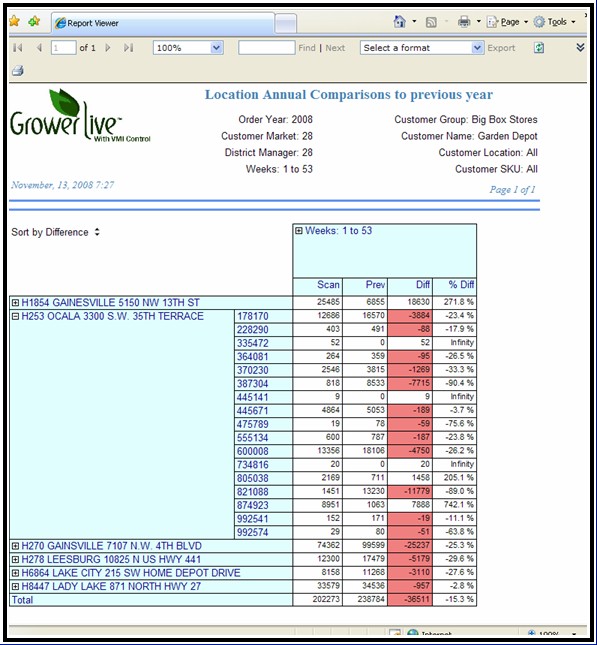597x645 pixels.
Task: Go to first report page
Action: 18,48
